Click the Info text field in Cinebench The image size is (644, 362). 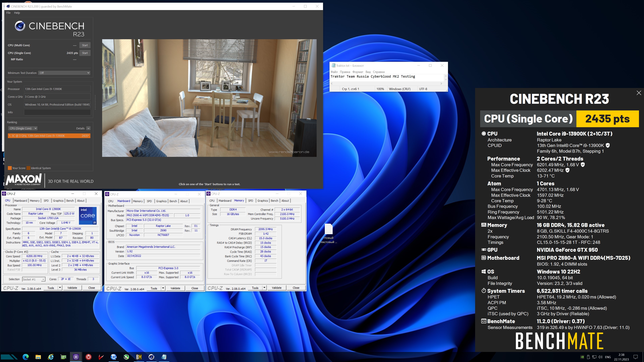[57, 112]
